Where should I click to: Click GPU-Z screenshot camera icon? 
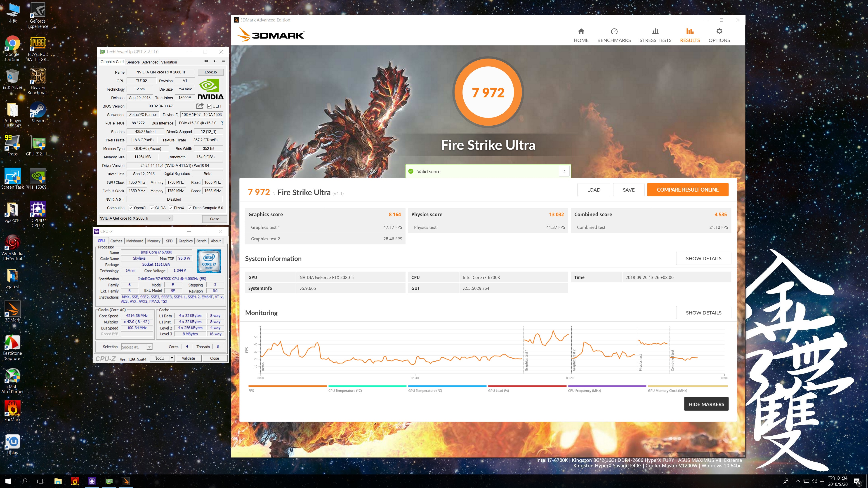point(206,61)
